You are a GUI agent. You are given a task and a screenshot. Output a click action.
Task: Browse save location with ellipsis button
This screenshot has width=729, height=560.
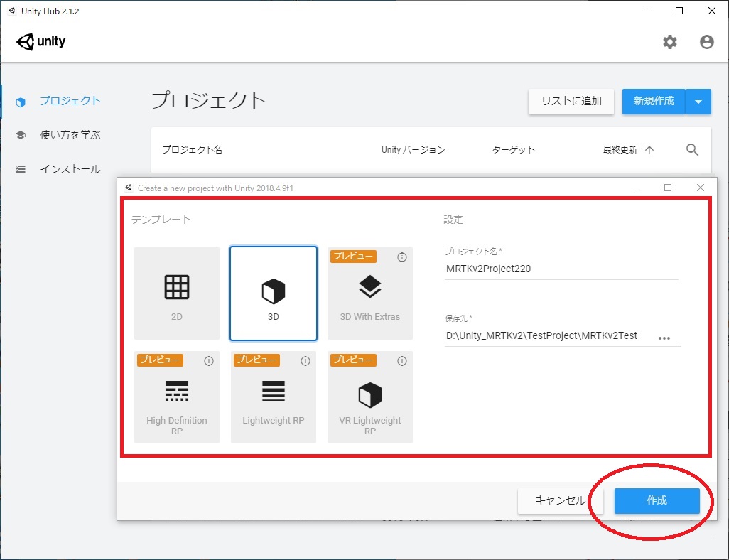pos(664,338)
